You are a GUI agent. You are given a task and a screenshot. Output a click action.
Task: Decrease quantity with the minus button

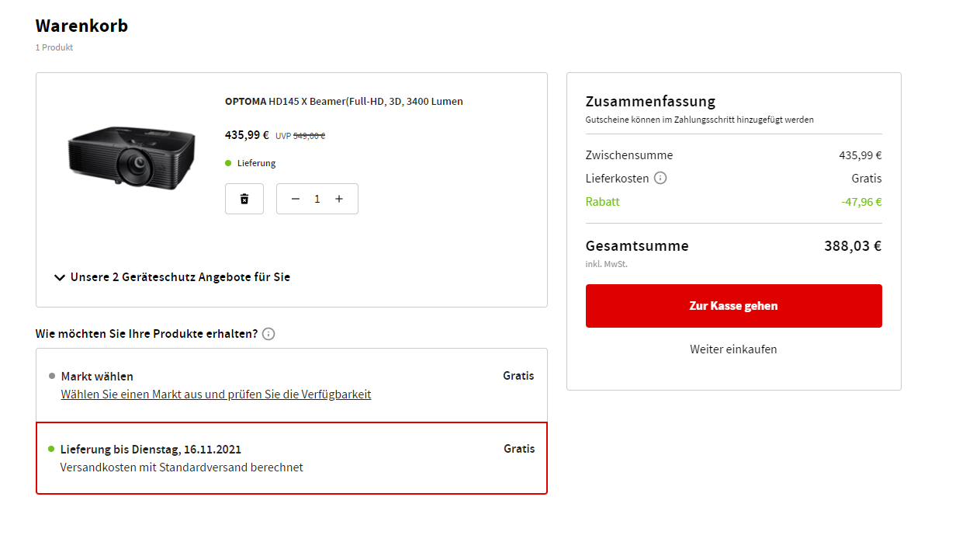295,199
